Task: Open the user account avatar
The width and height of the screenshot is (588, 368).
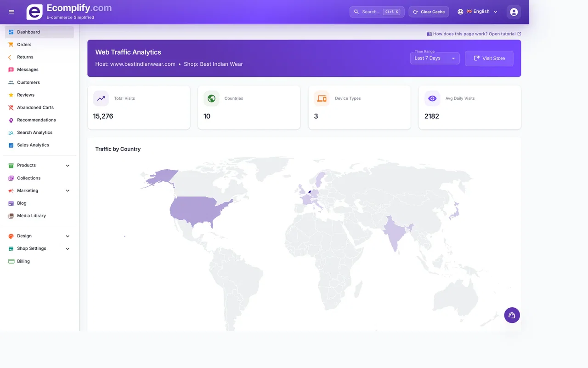Action: [x=514, y=12]
